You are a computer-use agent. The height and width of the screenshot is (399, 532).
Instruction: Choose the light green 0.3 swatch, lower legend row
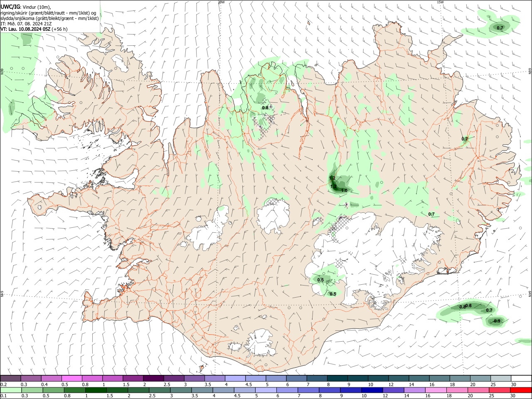pyautogui.click(x=32, y=390)
